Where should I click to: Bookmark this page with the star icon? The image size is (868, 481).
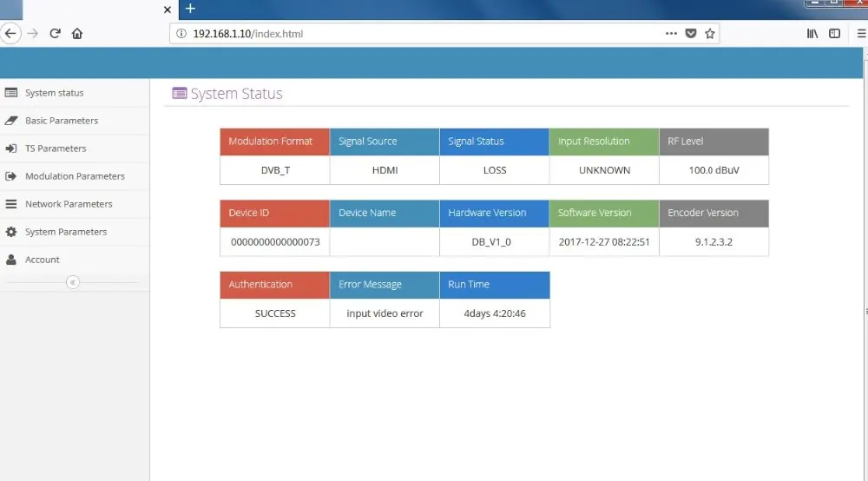[x=710, y=34]
